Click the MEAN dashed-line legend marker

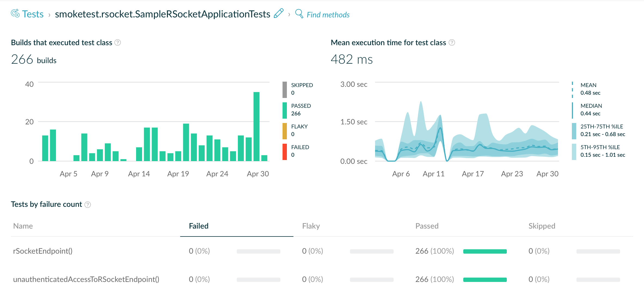tap(572, 90)
